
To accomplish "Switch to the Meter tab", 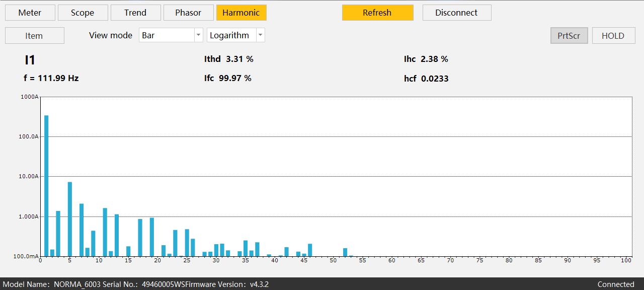I will [x=30, y=13].
